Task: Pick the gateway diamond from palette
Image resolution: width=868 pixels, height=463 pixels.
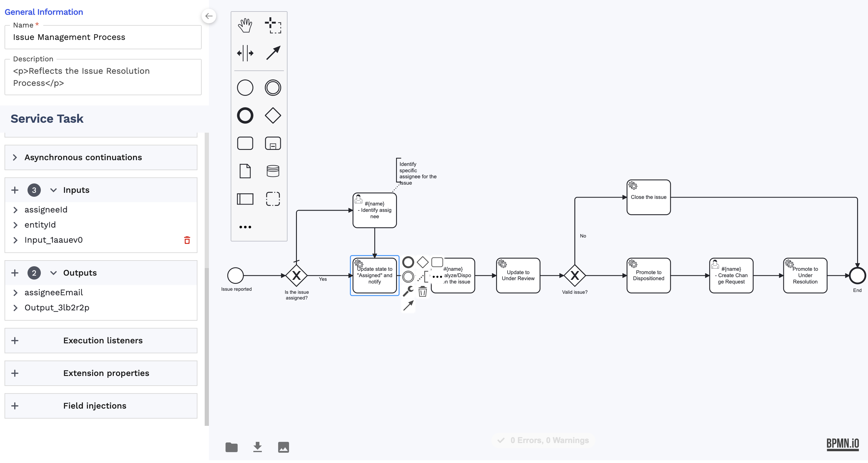Action: (273, 115)
